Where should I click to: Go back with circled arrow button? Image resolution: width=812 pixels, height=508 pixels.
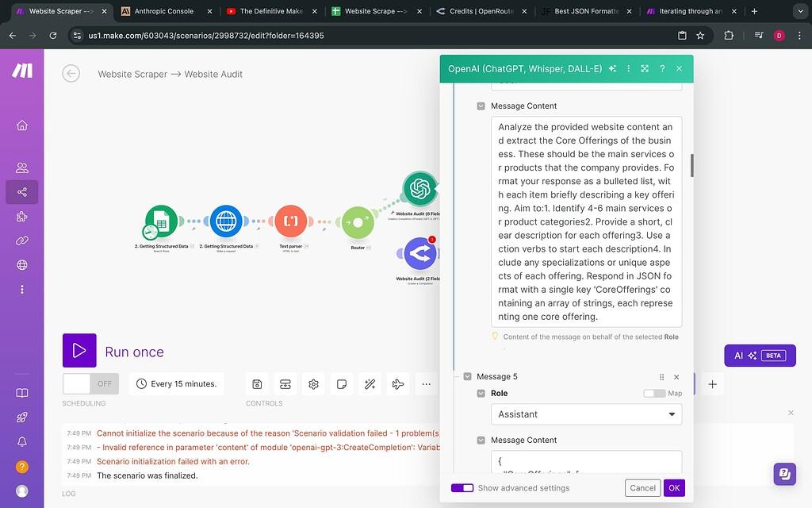pyautogui.click(x=71, y=74)
